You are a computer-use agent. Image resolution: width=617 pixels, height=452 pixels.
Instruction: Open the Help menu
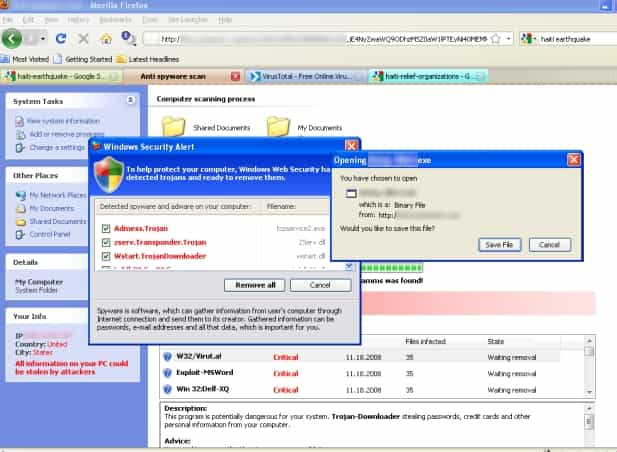225,20
